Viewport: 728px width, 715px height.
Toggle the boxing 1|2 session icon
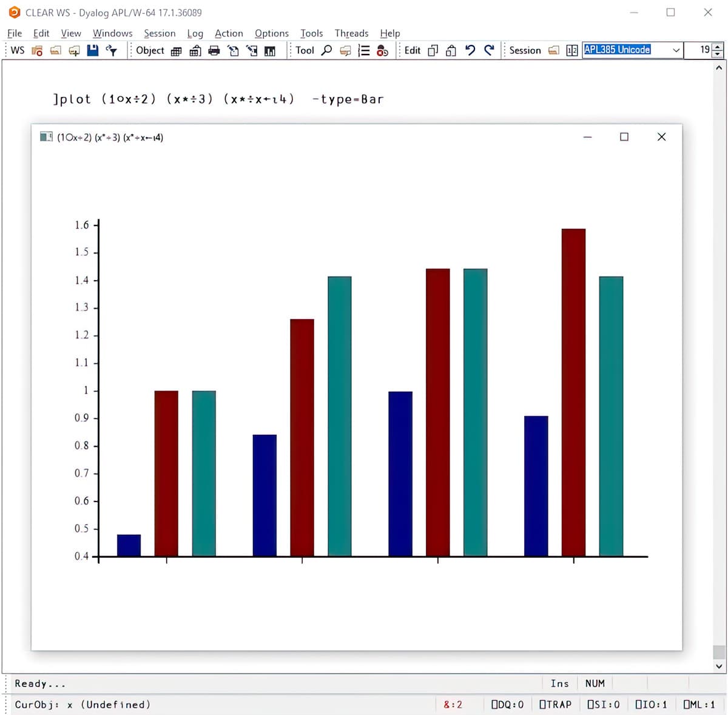(x=571, y=51)
